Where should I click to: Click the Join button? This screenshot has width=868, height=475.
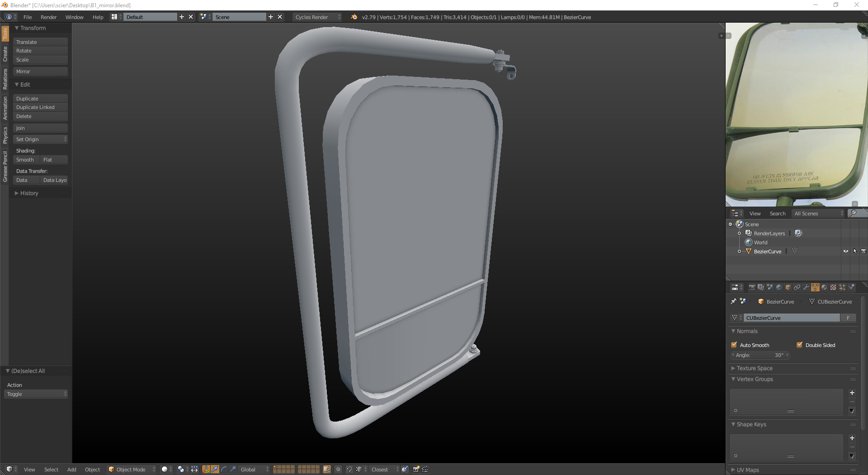[x=41, y=128]
